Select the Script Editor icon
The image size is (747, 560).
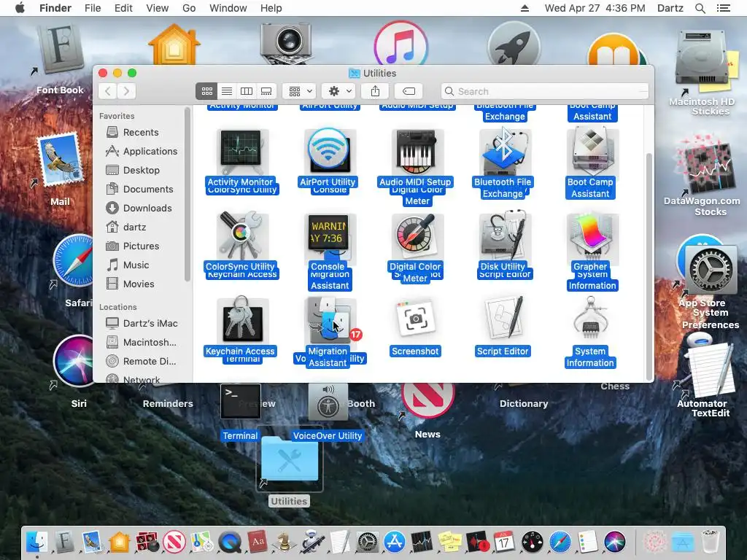tap(503, 318)
